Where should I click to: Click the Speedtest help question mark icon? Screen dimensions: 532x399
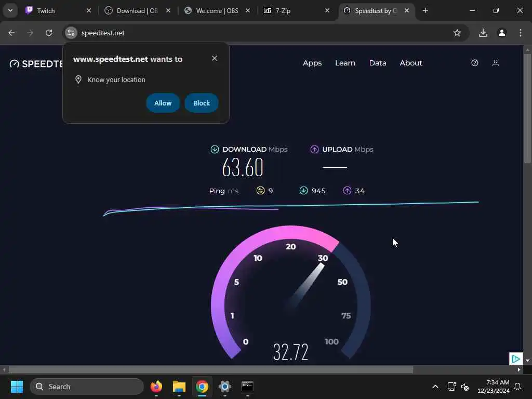point(475,63)
